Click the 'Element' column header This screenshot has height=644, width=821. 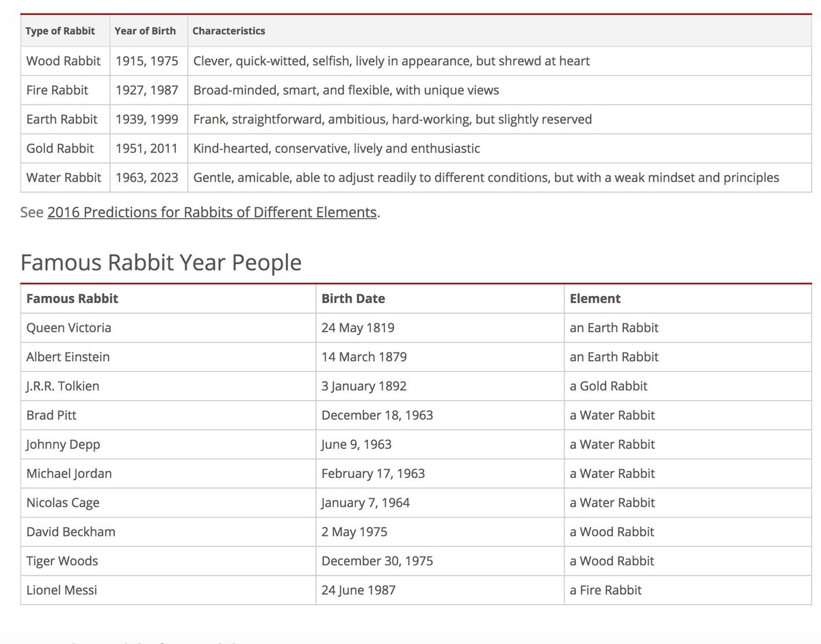click(688, 299)
